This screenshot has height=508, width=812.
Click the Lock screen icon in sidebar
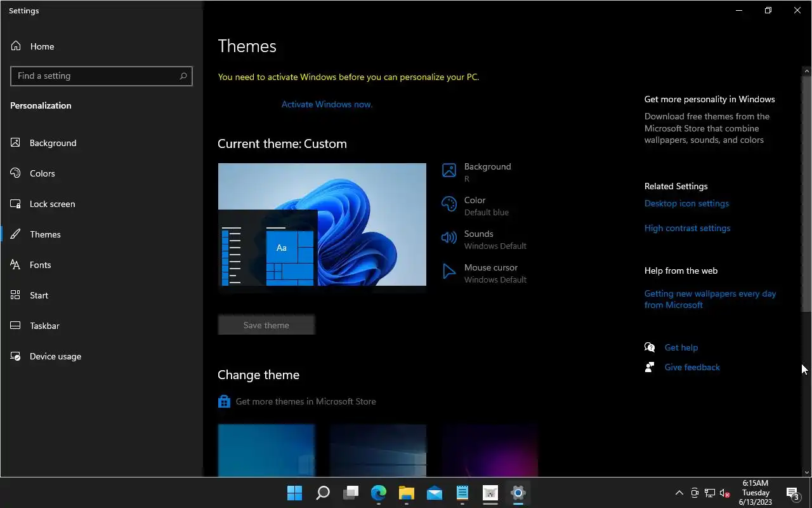(16, 204)
